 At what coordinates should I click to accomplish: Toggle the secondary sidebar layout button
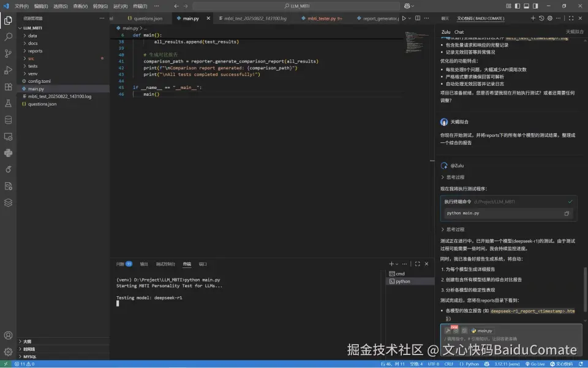(535, 6)
